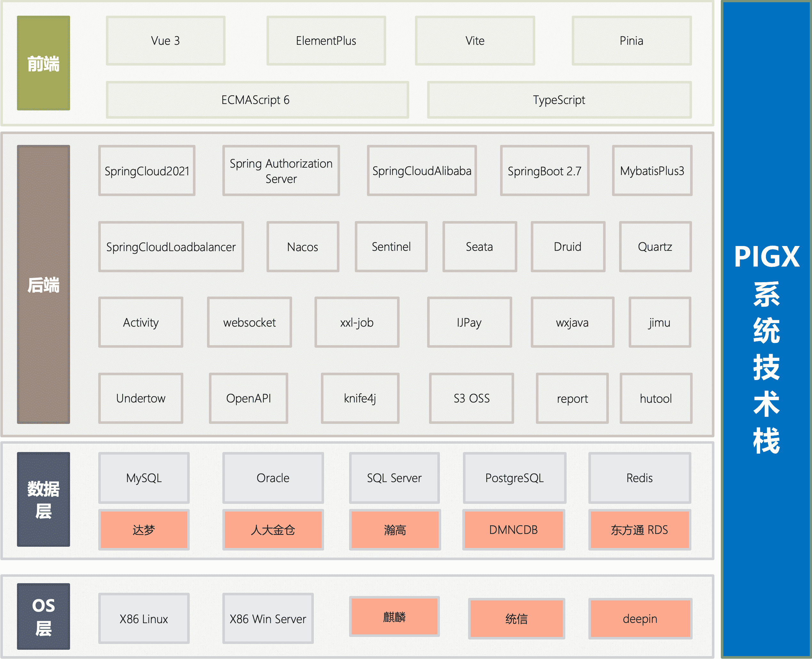Click the Druid box
This screenshot has height=659, width=812.
click(x=568, y=246)
